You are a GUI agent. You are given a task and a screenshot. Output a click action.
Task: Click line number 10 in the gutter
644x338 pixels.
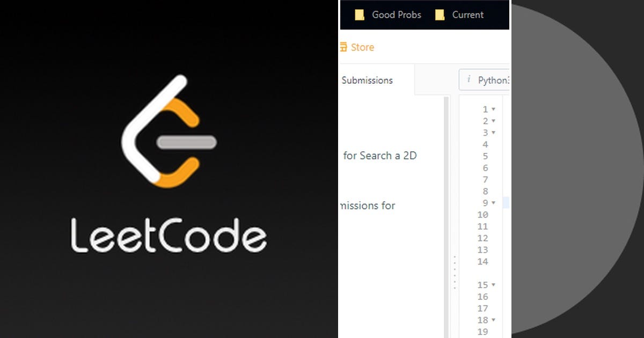[482, 215]
